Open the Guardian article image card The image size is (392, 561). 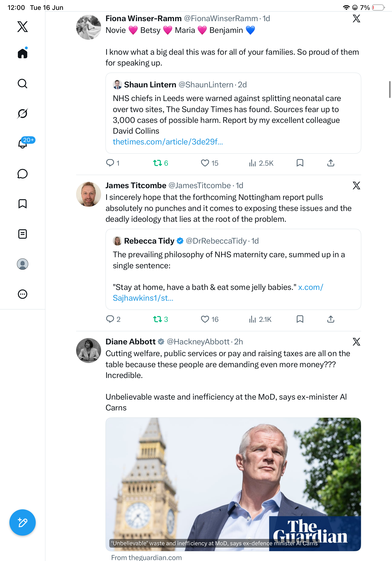[233, 484]
